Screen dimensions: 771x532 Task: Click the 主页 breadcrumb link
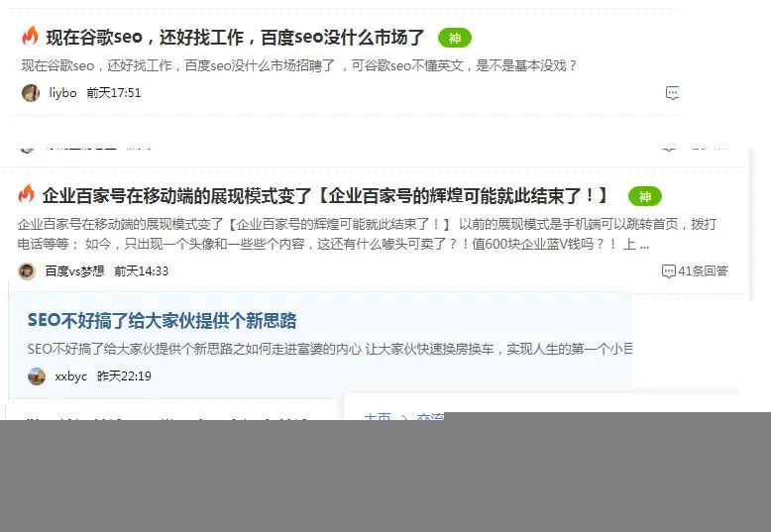[378, 417]
